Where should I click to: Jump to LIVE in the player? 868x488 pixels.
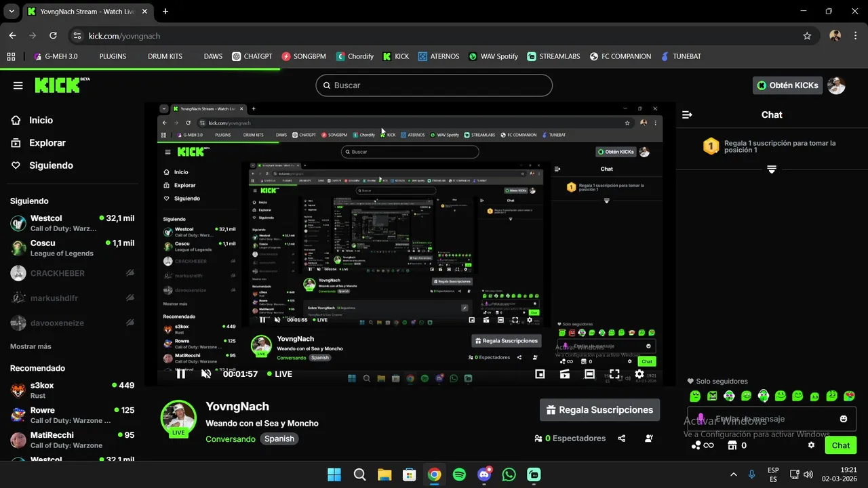coord(279,374)
